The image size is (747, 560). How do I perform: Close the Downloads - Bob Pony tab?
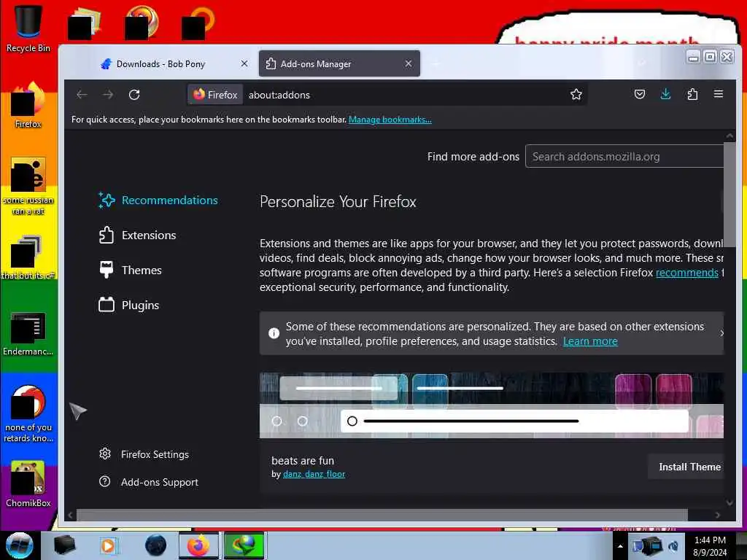pyautogui.click(x=244, y=63)
